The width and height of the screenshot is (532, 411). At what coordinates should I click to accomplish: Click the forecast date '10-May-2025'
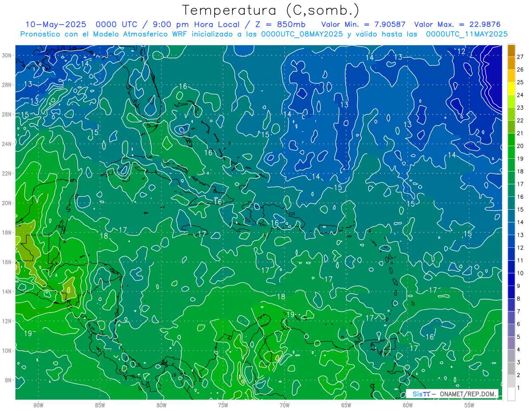pyautogui.click(x=55, y=24)
